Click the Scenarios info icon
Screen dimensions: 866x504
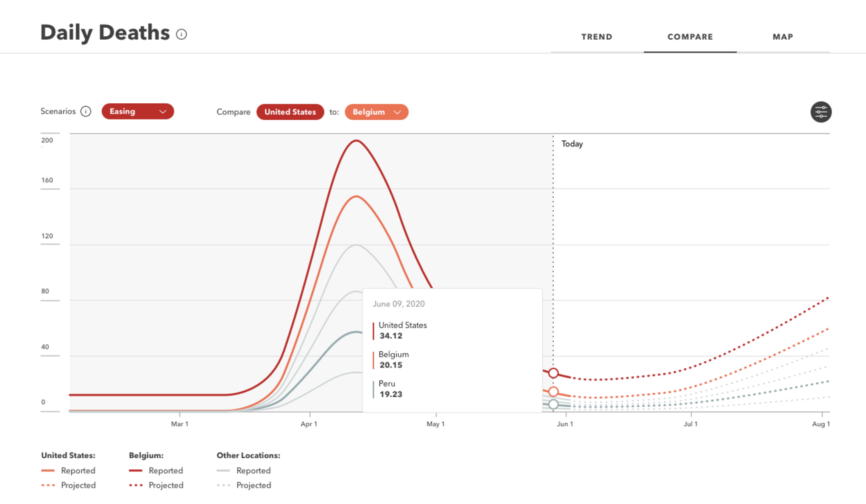pyautogui.click(x=86, y=111)
